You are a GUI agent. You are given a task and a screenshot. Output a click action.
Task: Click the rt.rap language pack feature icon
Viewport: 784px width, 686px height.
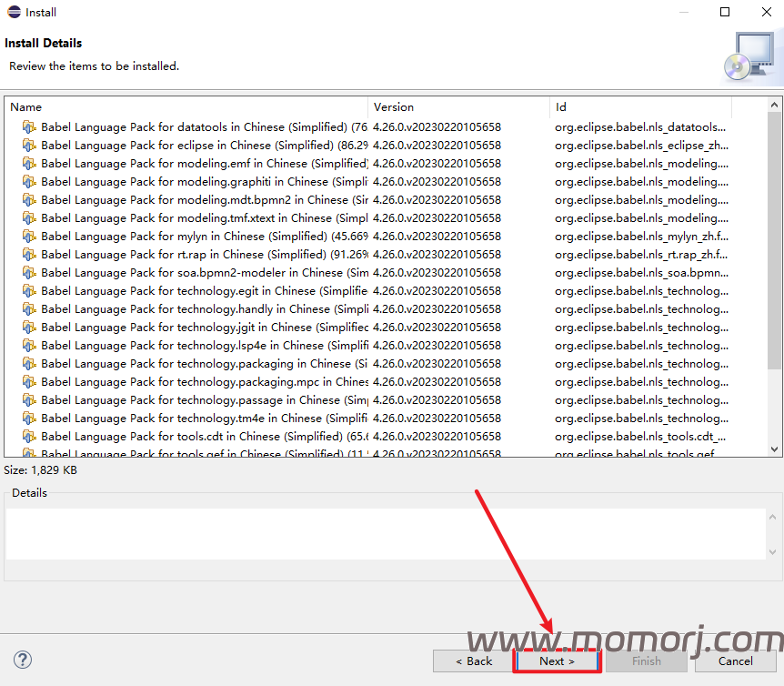click(x=29, y=255)
